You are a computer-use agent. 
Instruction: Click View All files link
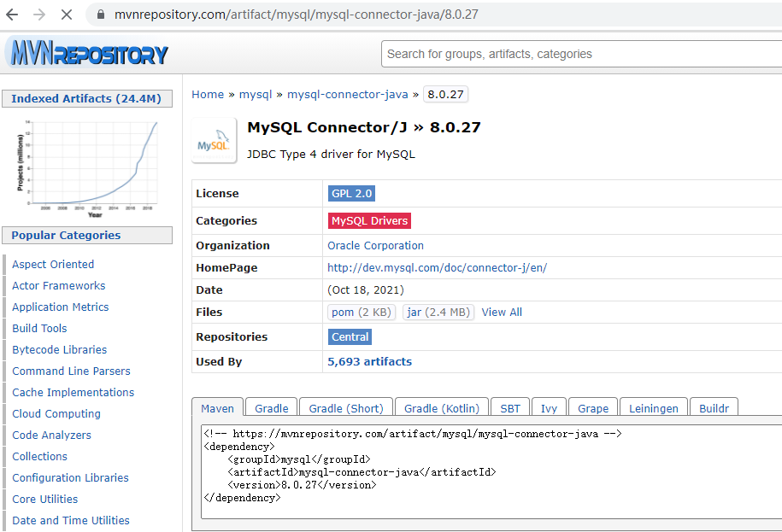(502, 312)
